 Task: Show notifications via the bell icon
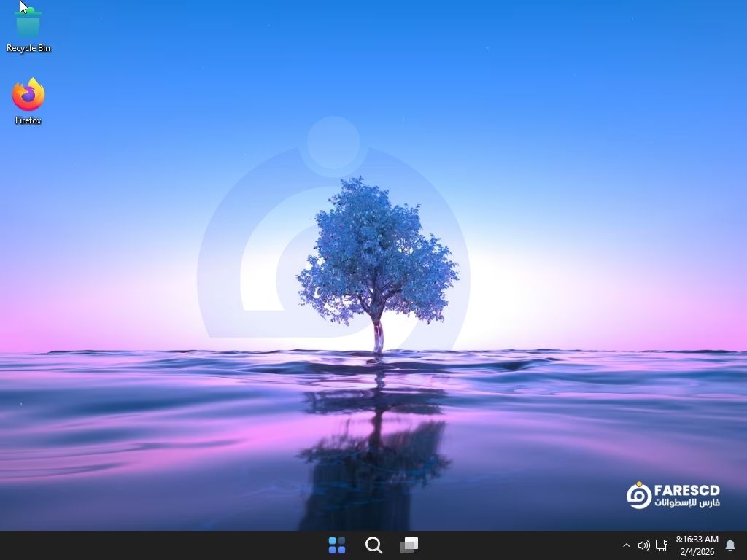(729, 545)
